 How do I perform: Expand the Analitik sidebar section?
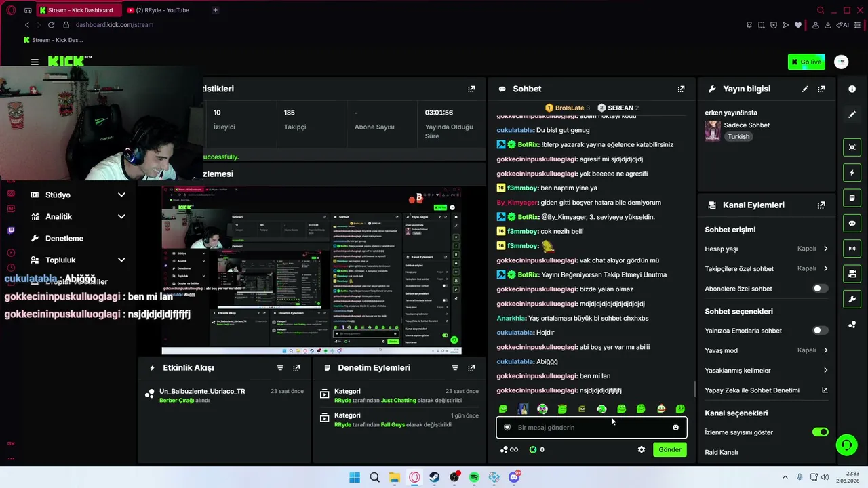78,217
